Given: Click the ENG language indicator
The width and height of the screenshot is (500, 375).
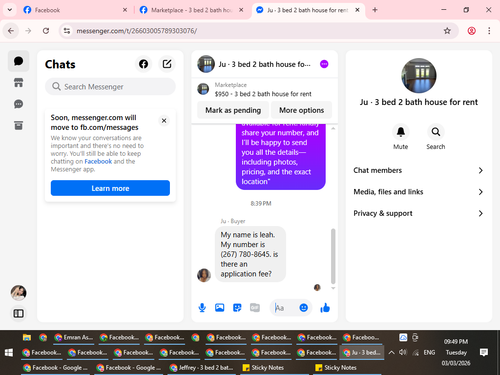Looking at the screenshot, I should pos(429,352).
